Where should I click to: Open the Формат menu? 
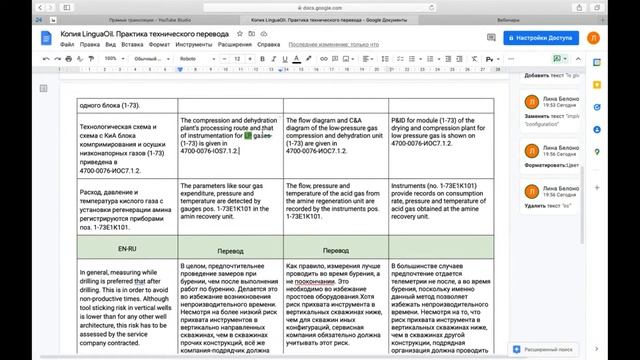(x=159, y=44)
